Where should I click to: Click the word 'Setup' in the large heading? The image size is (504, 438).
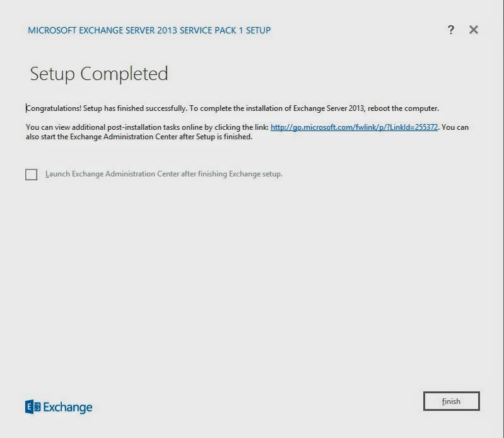pyautogui.click(x=53, y=74)
